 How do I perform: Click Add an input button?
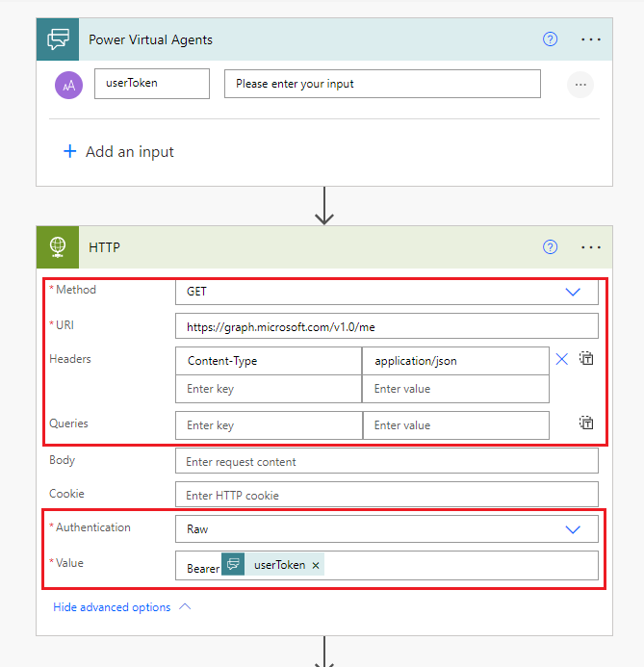[x=118, y=152]
